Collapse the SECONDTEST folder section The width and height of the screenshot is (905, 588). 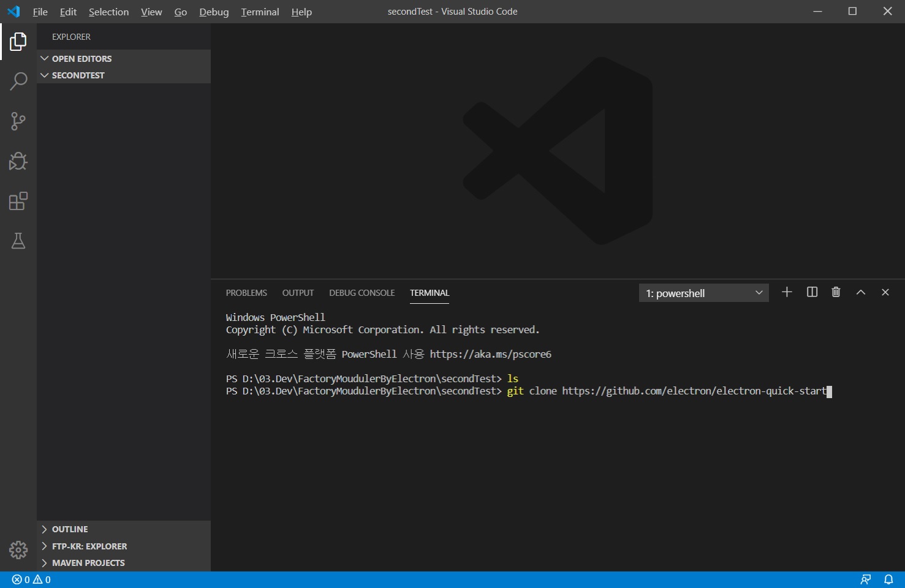[124, 75]
